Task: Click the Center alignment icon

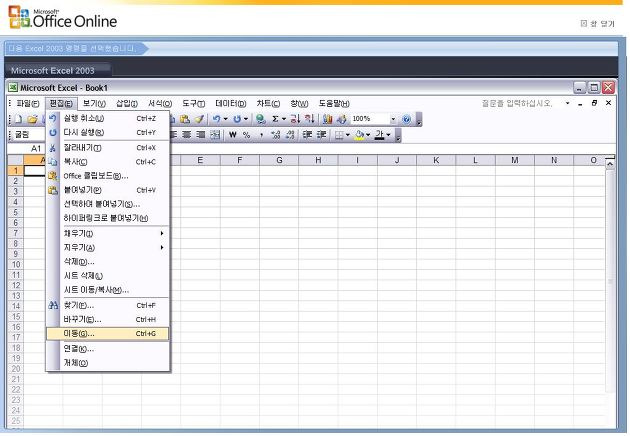Action: [187, 135]
